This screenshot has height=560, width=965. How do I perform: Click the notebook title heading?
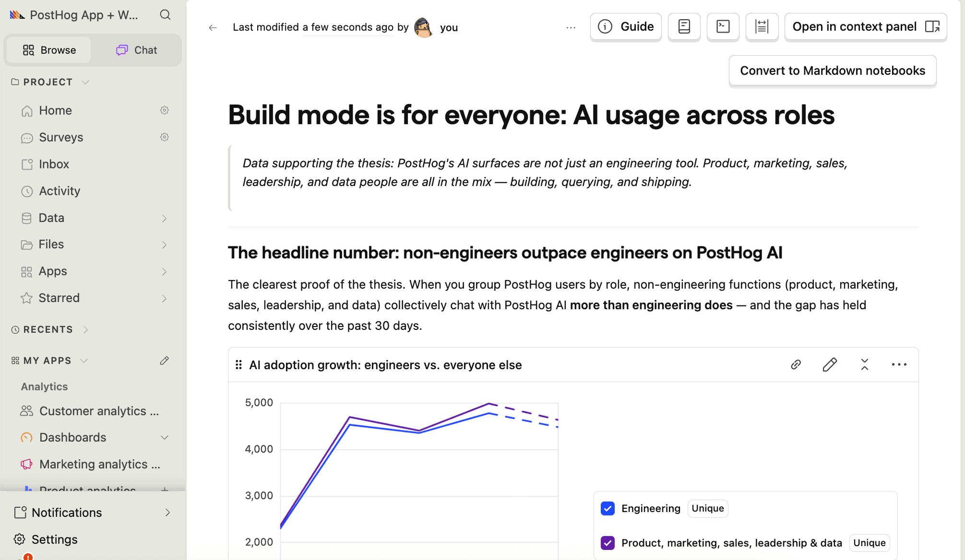tap(531, 115)
